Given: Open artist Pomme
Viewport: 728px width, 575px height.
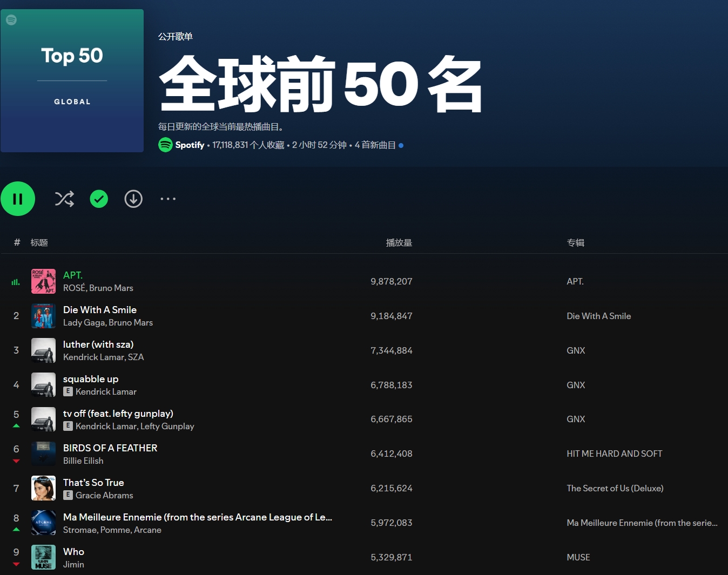Looking at the screenshot, I should tap(114, 530).
